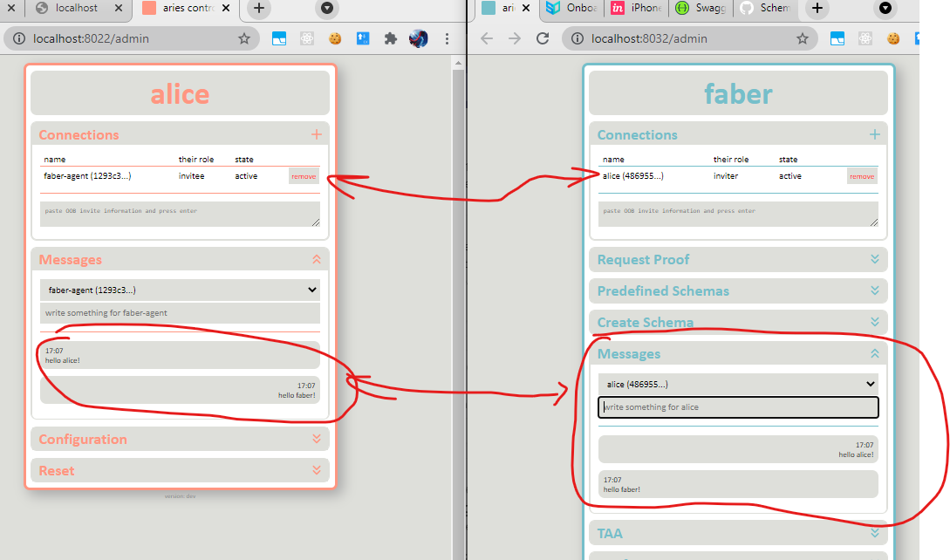Open three-dot browser menu in left window

coord(448,38)
